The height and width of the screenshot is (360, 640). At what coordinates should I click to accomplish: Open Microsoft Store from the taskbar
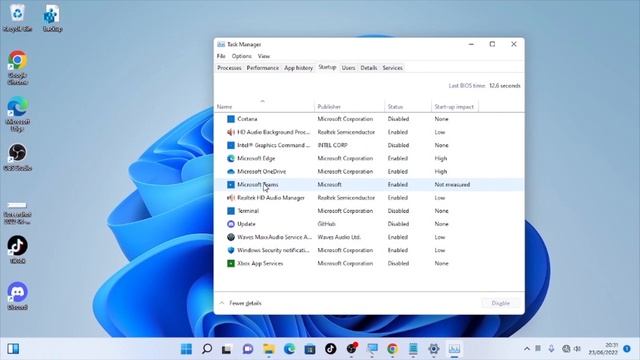(x=310, y=349)
